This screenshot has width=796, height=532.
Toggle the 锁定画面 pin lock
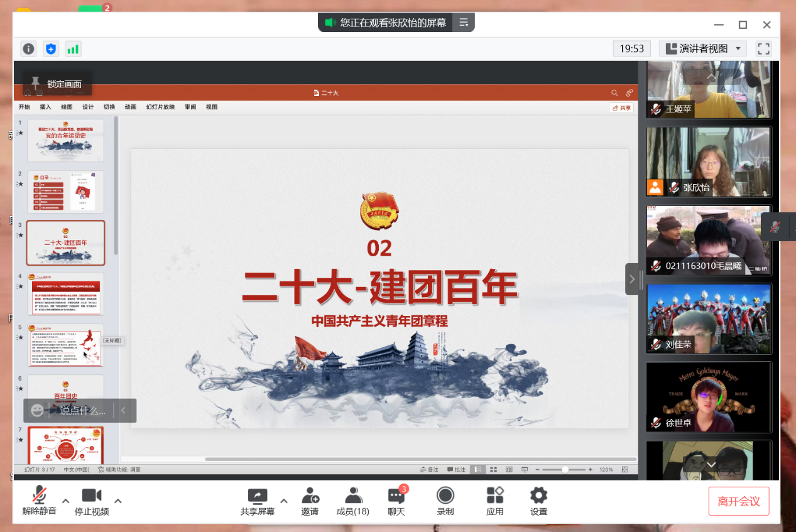pyautogui.click(x=57, y=84)
